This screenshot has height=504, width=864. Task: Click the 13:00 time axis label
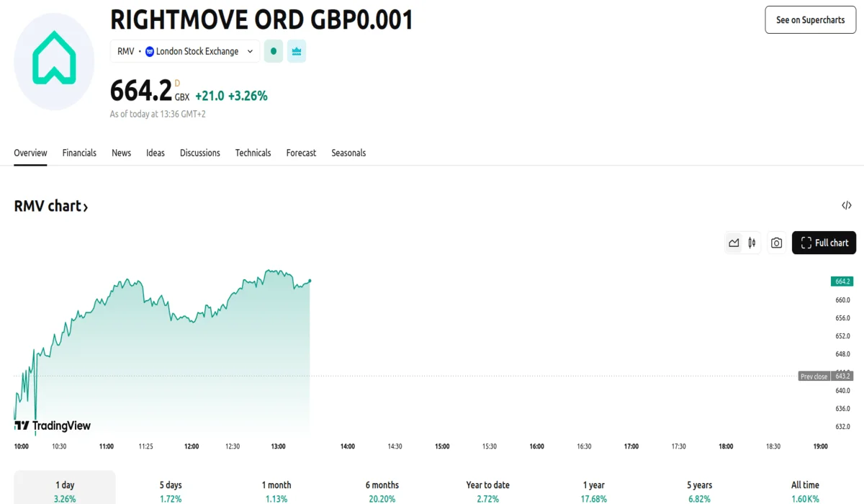tap(278, 446)
